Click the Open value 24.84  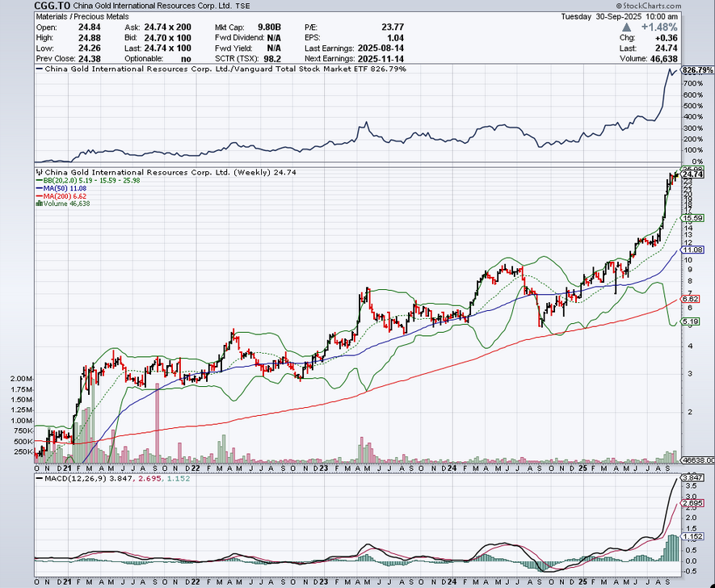(x=90, y=27)
